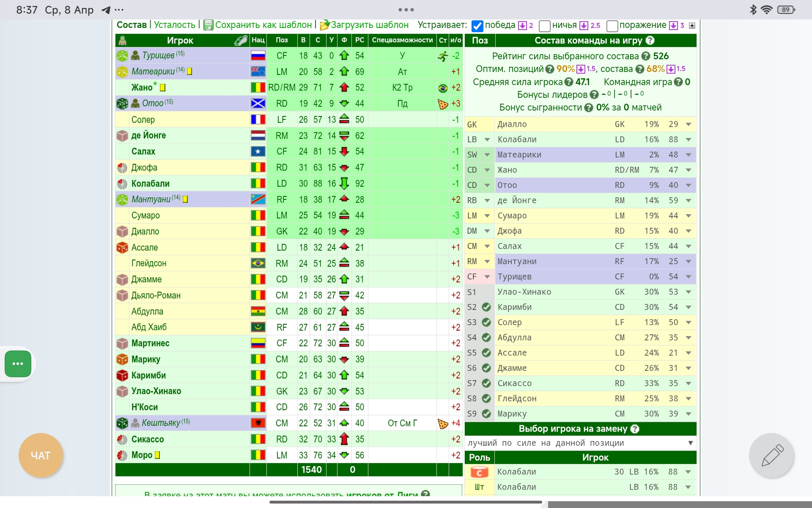Open the ЧАТ chat button

point(41,456)
